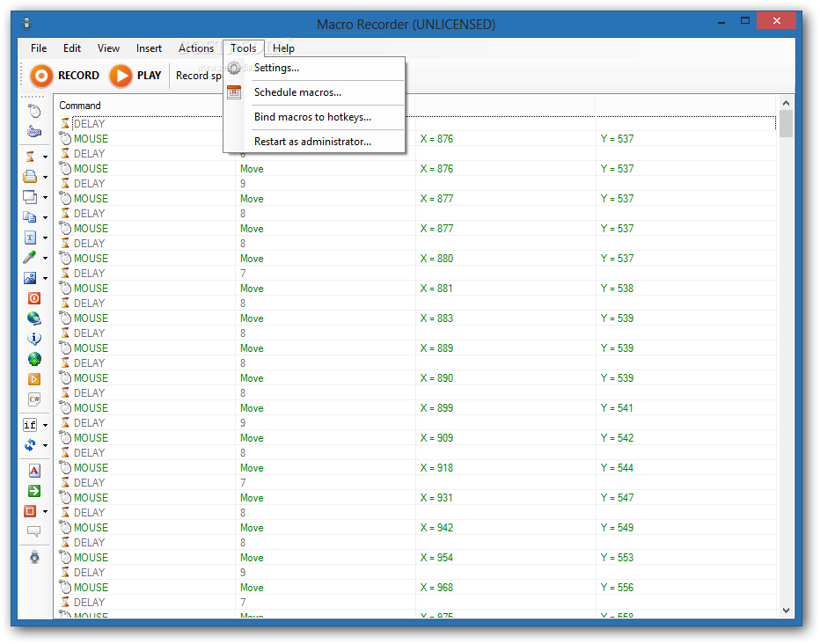The height and width of the screenshot is (644, 820).
Task: Click the scrollbar down arrow
Action: (786, 611)
